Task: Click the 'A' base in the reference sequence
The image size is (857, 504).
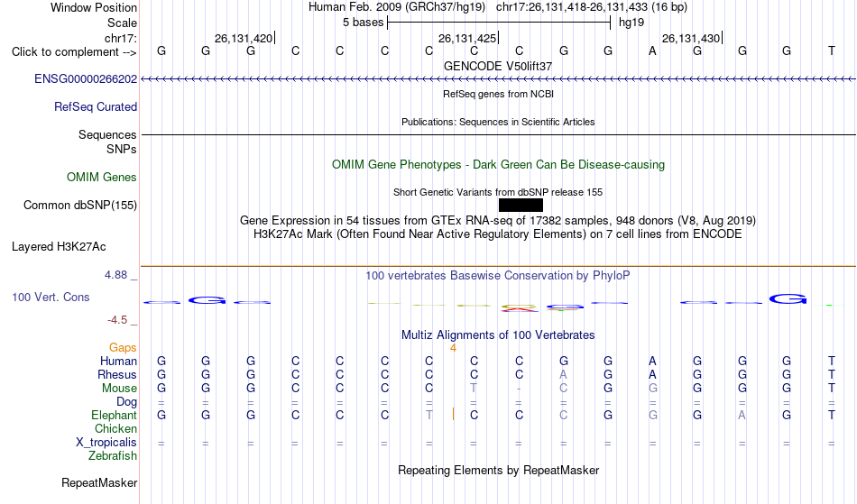Action: point(652,51)
